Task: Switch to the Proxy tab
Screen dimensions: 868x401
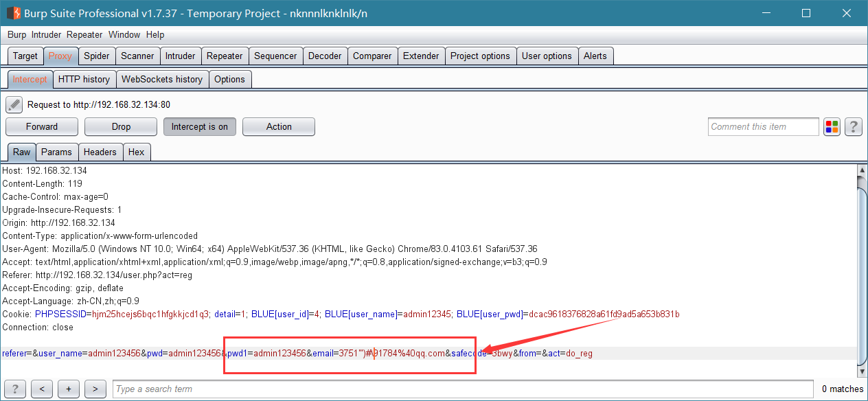Action: point(60,56)
